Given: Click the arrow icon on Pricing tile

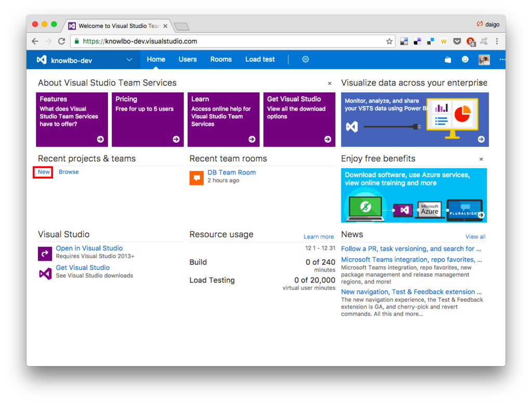Looking at the screenshot, I should [176, 139].
